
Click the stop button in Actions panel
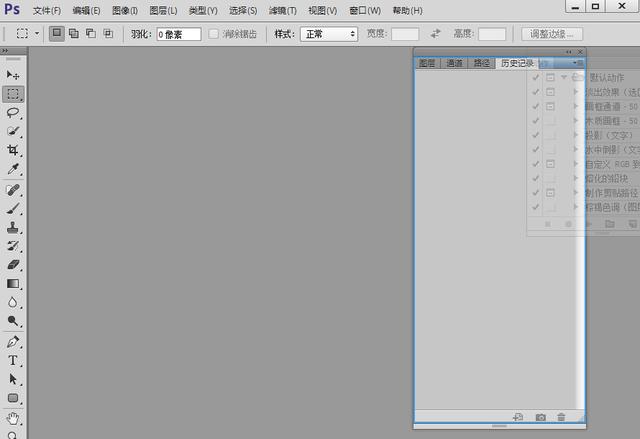(548, 224)
